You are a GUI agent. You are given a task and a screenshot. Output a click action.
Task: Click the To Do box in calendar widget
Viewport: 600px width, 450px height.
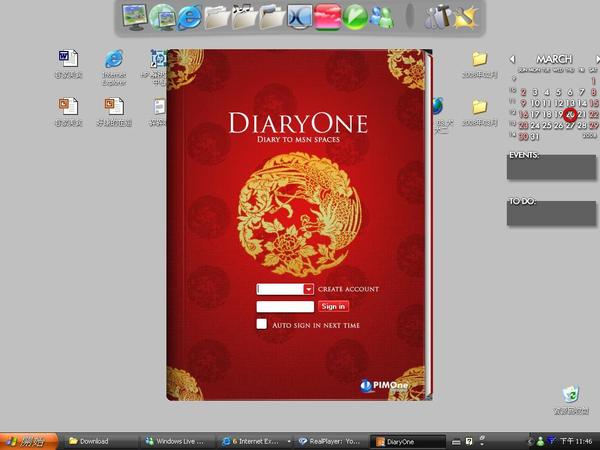[551, 213]
